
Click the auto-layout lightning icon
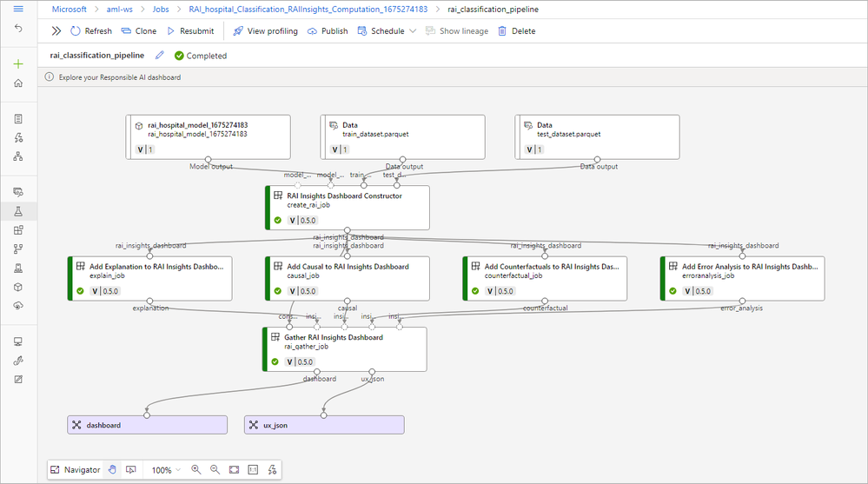coord(272,469)
